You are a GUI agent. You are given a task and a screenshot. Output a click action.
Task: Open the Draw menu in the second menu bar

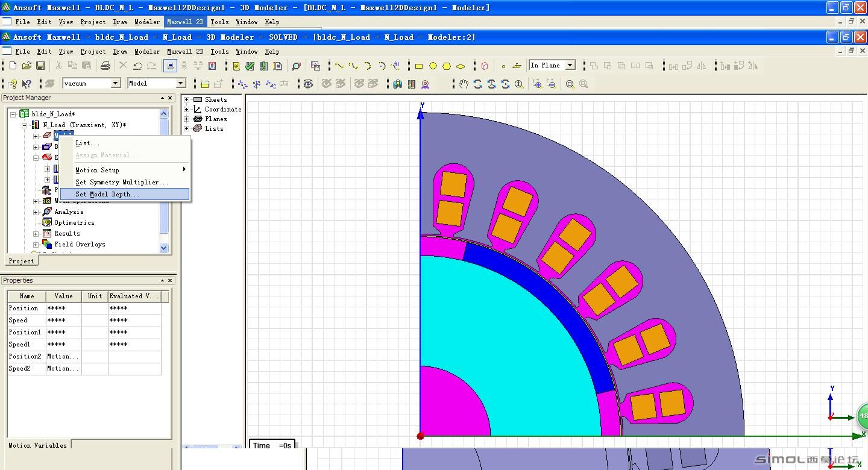[x=120, y=51]
